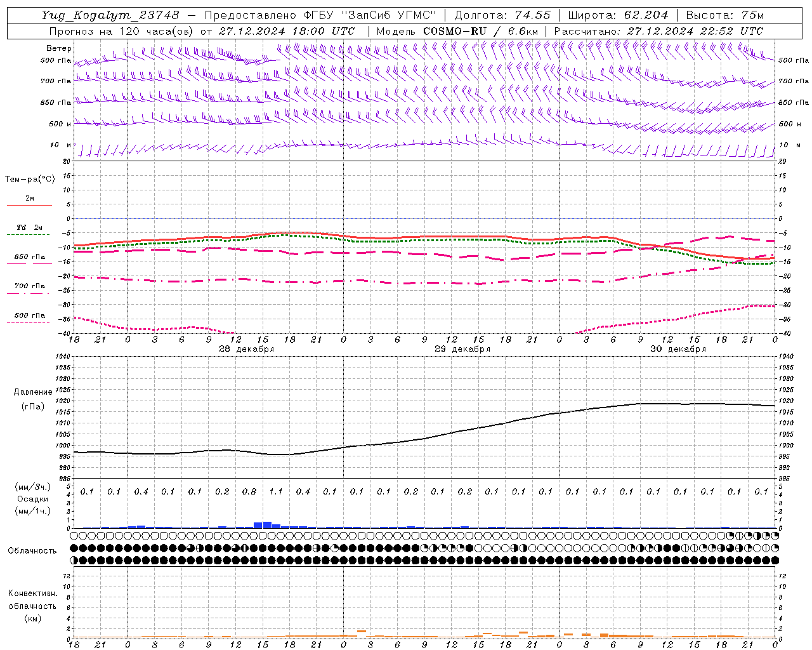The width and height of the screenshot is (812, 650).
Task: Click the (км) unit under convective cloudiness
Action: (x=32, y=618)
